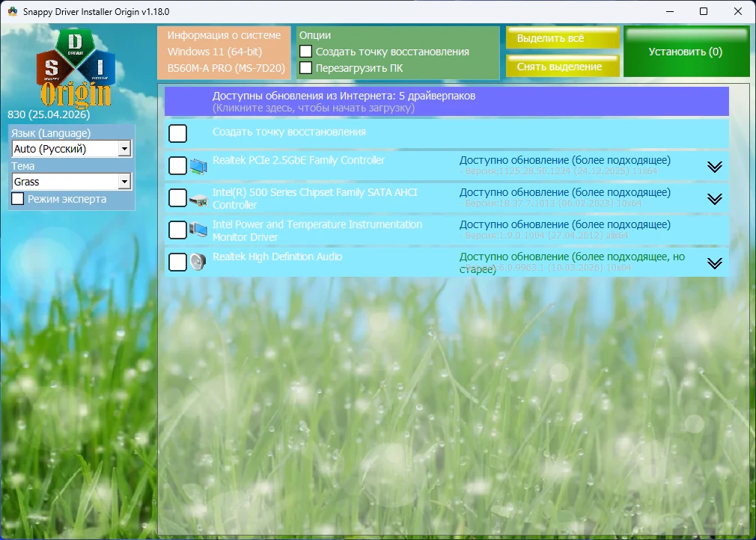This screenshot has width=756, height=540.
Task: Click the 'Realtek PCIe 2.5GbE Family Controller' name
Action: 299,160
